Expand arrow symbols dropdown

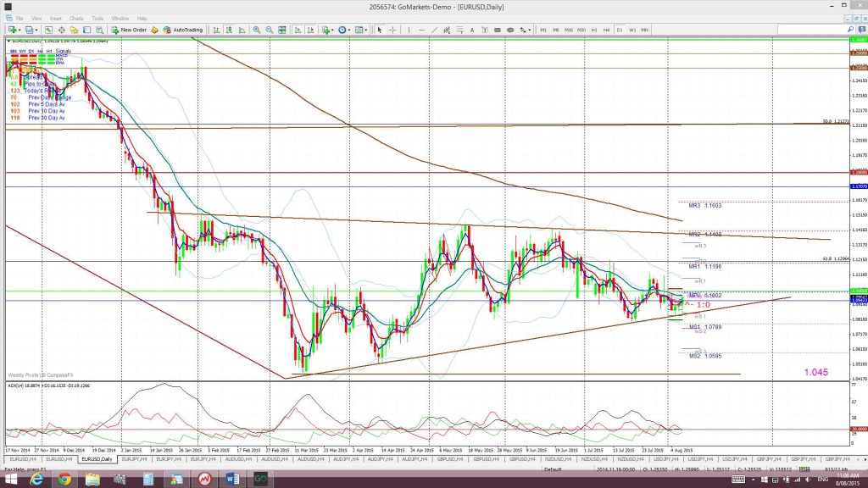pyautogui.click(x=530, y=30)
